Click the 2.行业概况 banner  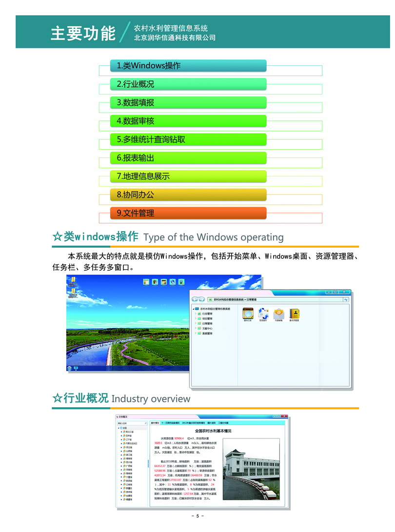tap(188, 84)
